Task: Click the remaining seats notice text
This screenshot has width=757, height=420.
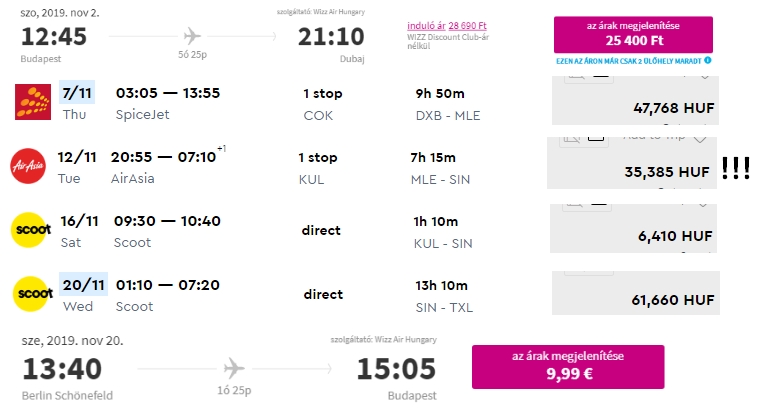Action: 629,61
